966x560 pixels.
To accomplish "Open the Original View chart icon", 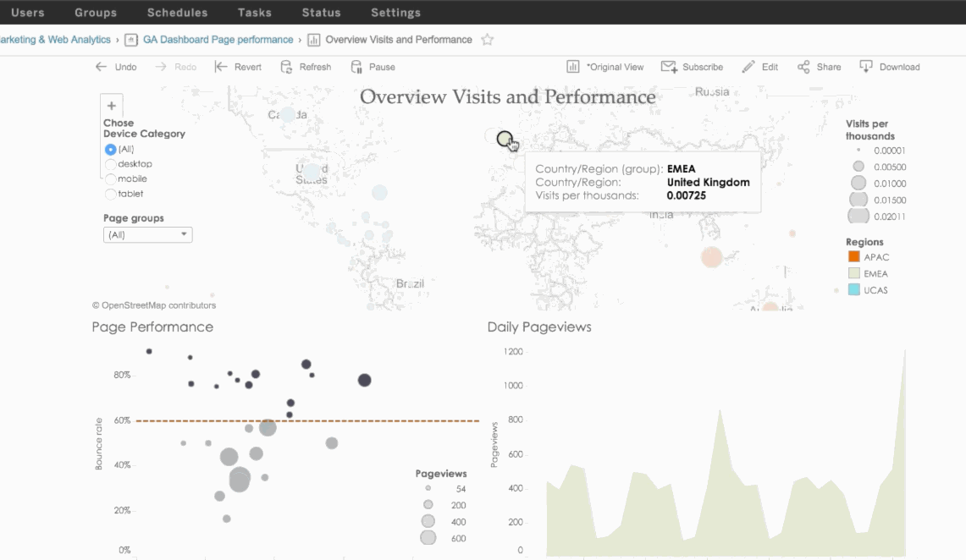I will pyautogui.click(x=573, y=67).
